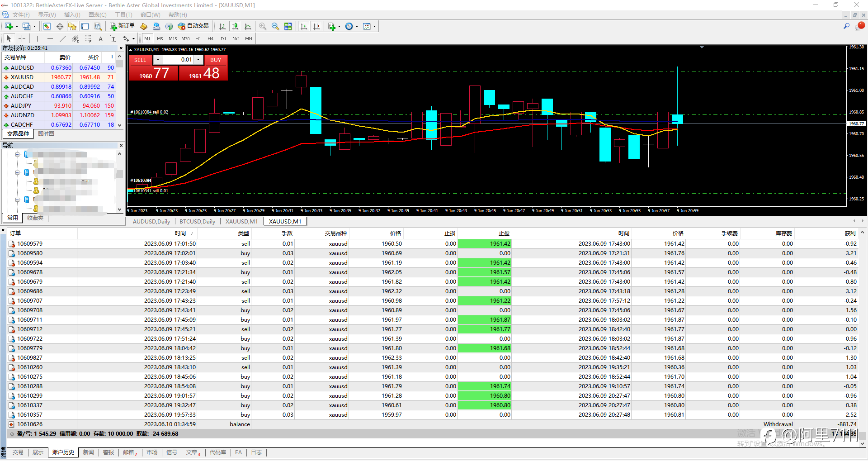Expand the Templates dropdown arrow
The width and height of the screenshot is (868, 461).
[374, 26]
